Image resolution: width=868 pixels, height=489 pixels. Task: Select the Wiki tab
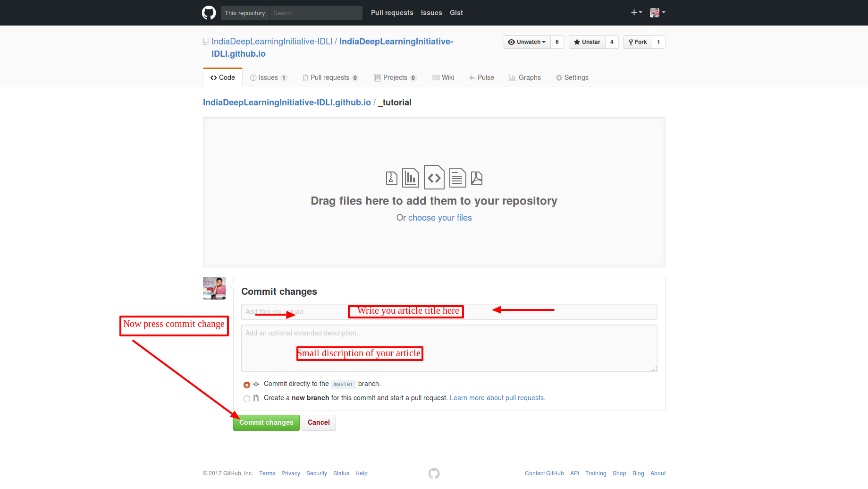pyautogui.click(x=443, y=77)
